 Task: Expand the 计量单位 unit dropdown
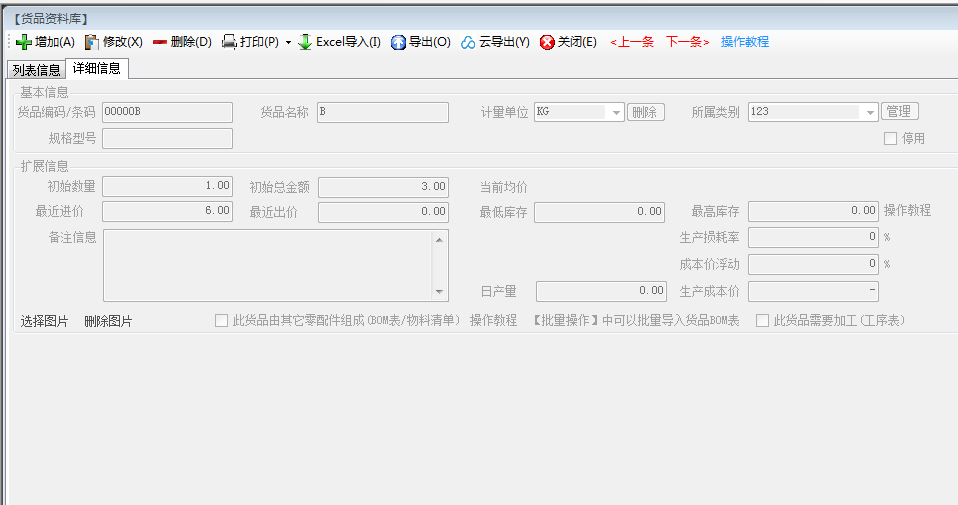(616, 113)
